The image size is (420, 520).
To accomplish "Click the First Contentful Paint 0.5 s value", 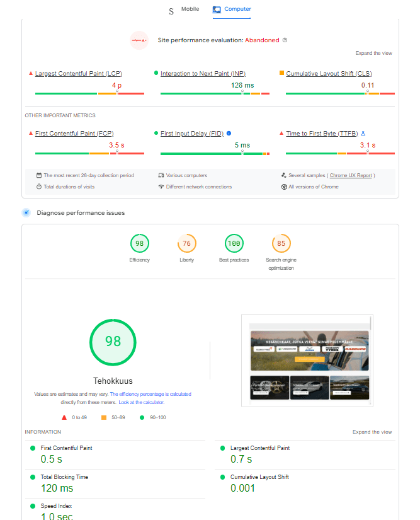I will [52, 459].
